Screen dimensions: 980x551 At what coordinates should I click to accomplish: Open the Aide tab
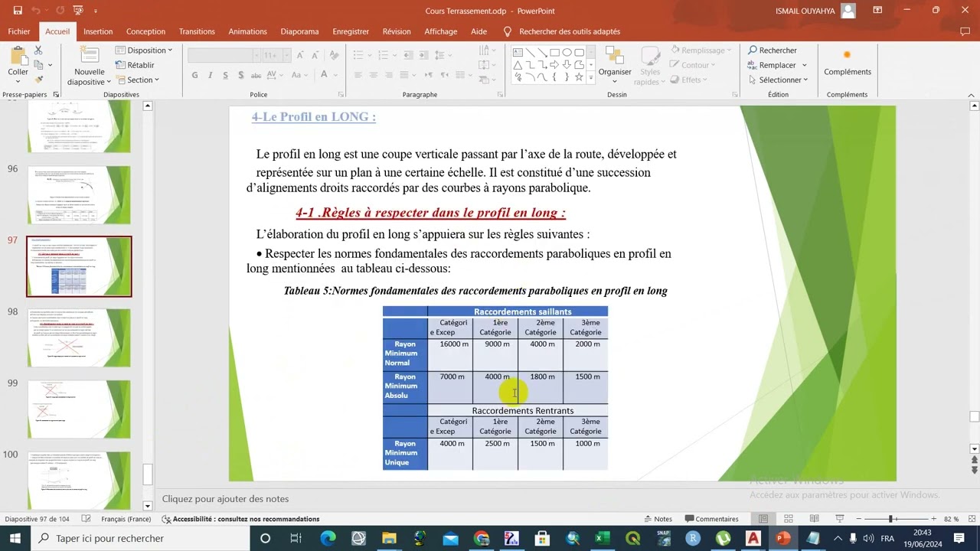click(x=479, y=31)
